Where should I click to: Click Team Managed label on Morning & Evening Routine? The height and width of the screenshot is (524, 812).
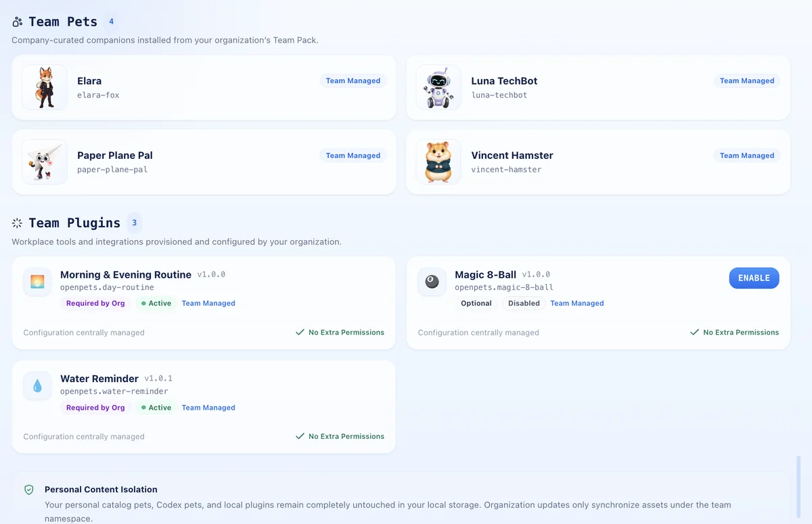(x=208, y=304)
